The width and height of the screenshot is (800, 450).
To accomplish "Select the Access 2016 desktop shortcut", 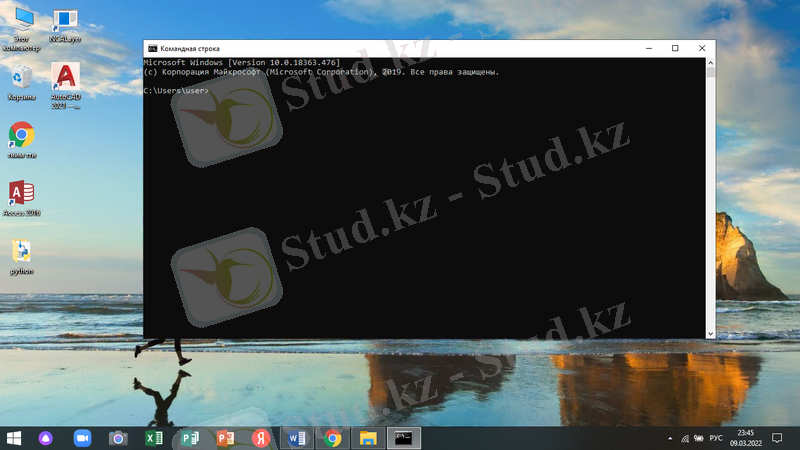I will 21,198.
